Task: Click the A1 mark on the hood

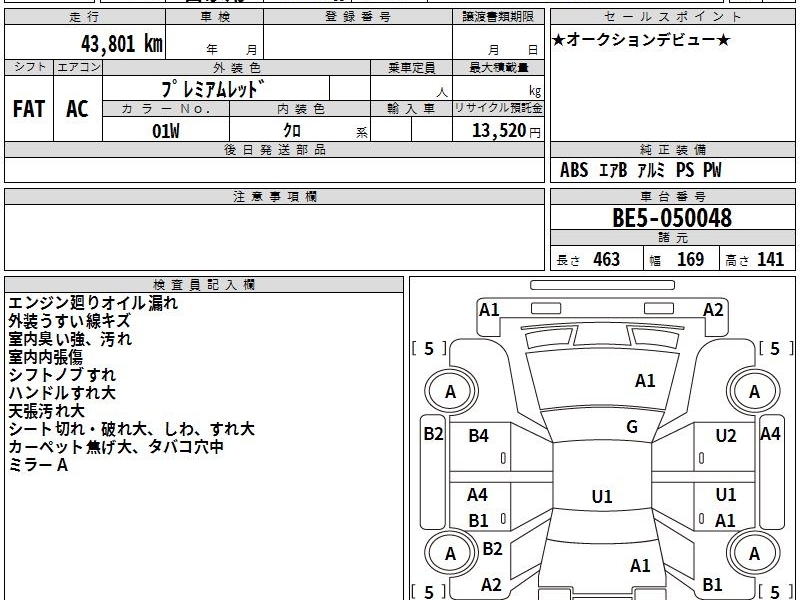Action: [645, 381]
